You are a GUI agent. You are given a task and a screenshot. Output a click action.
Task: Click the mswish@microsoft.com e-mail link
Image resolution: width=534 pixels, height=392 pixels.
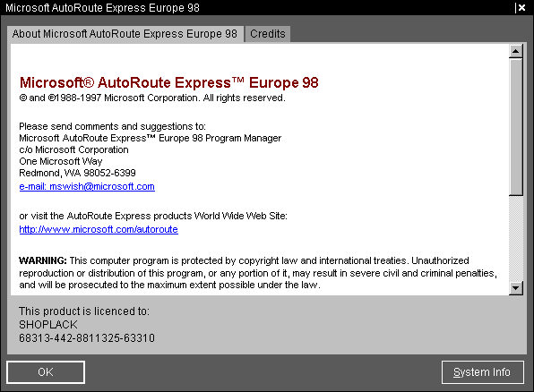click(87, 186)
